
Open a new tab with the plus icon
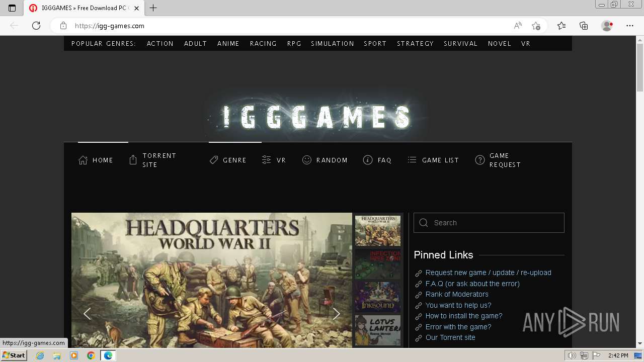click(153, 8)
